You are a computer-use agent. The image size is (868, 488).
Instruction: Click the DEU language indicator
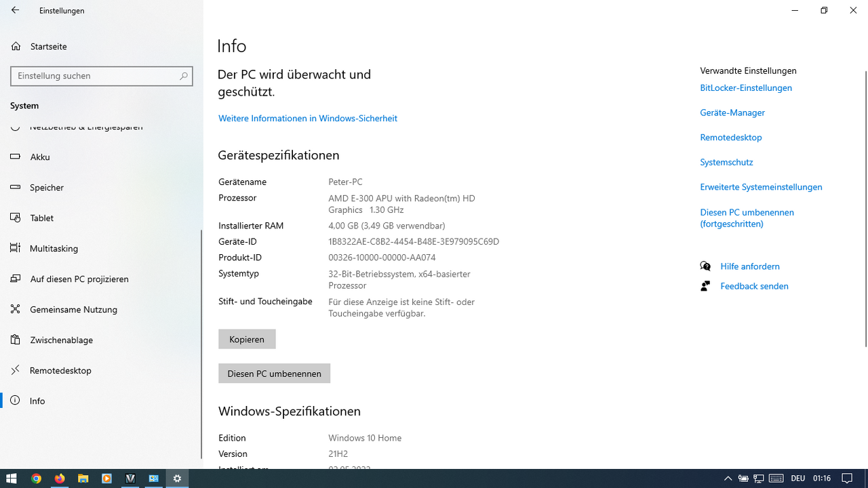coord(797,479)
